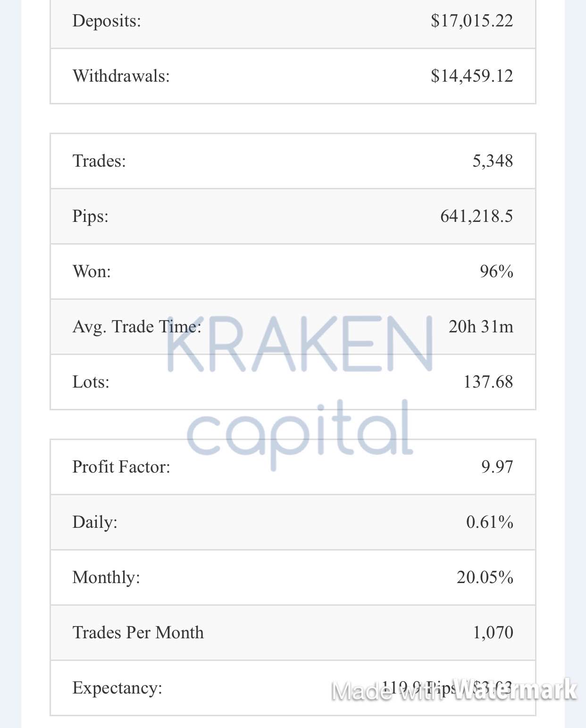Image resolution: width=586 pixels, height=728 pixels.
Task: Click the Trades Per Month value 1,070
Action: coord(493,633)
